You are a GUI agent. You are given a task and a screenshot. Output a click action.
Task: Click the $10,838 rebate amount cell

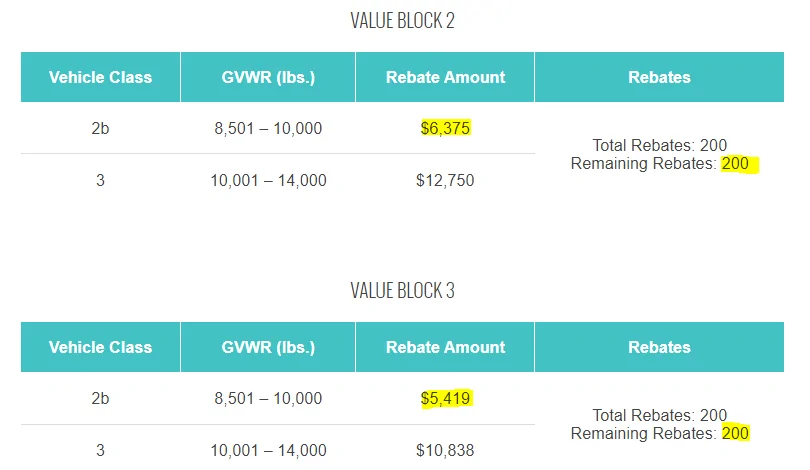pyautogui.click(x=445, y=451)
